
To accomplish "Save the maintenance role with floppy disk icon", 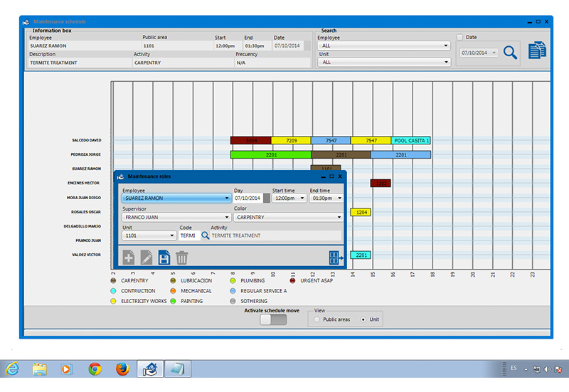I will [x=164, y=258].
